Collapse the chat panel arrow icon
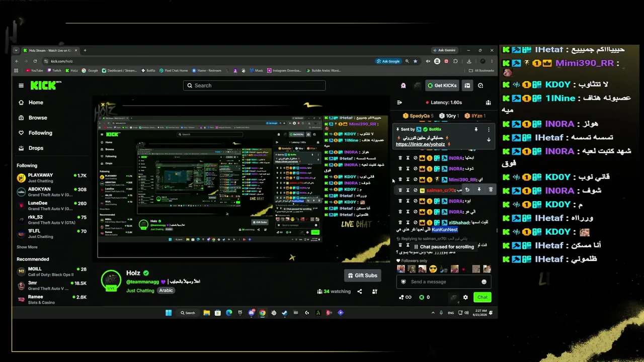The height and width of the screenshot is (362, 644). pos(399,103)
